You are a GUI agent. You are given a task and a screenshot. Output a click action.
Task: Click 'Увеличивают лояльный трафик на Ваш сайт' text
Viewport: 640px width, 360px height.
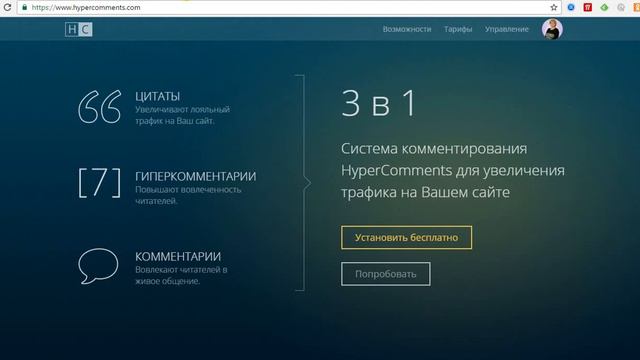pyautogui.click(x=182, y=115)
